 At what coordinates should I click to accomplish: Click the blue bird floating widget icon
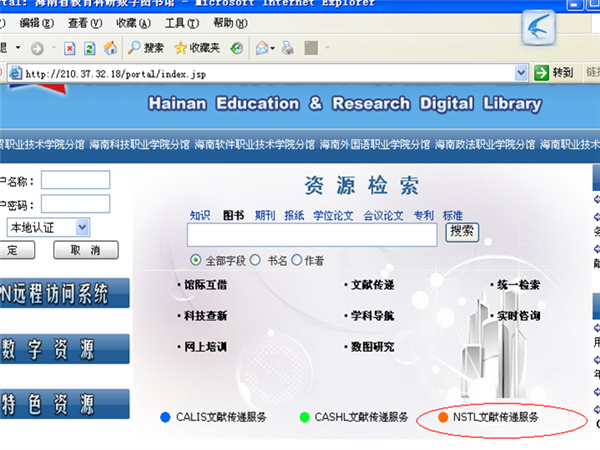[x=539, y=28]
